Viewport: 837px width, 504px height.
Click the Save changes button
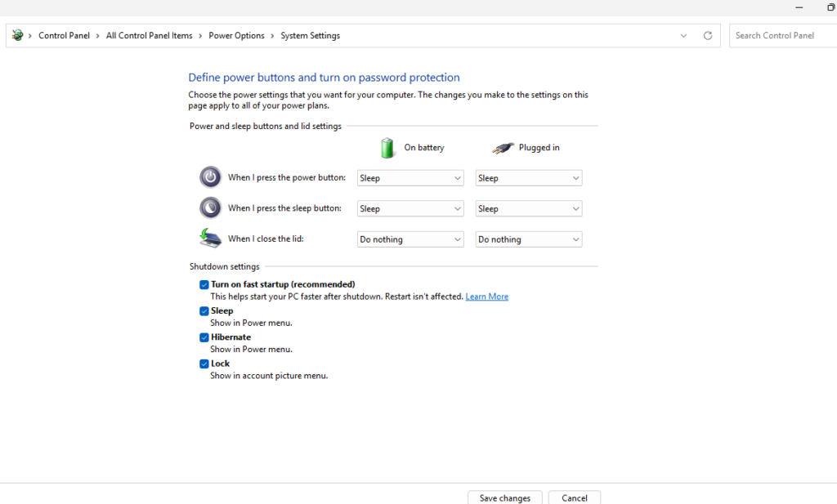(x=504, y=497)
